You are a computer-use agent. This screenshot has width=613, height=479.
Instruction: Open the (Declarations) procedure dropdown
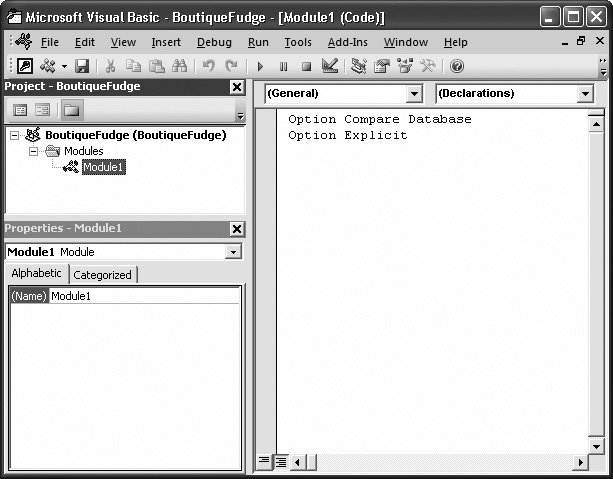point(585,94)
